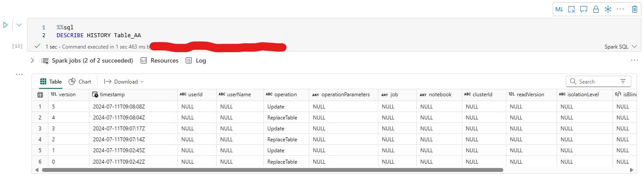
Task: Click the horizontal scrollbar thumb under table
Action: [273, 170]
